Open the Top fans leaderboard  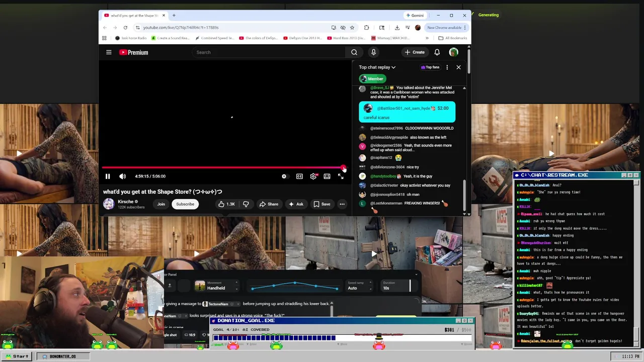430,67
